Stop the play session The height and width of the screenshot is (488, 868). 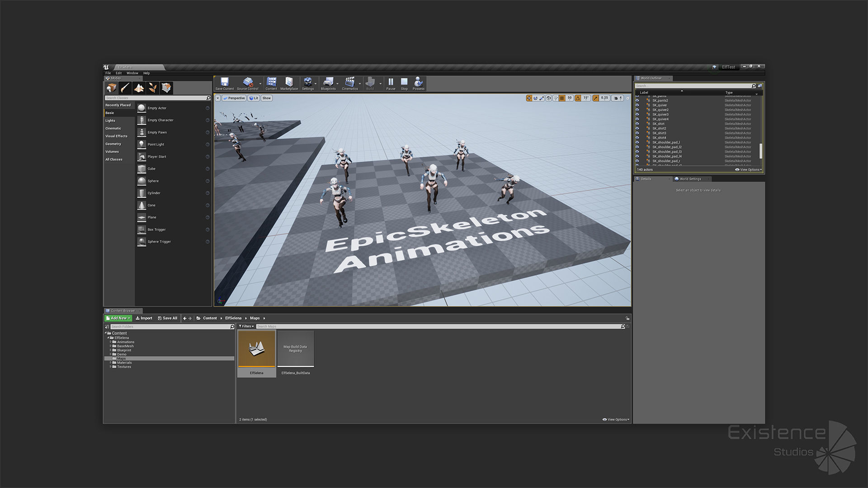pos(404,83)
